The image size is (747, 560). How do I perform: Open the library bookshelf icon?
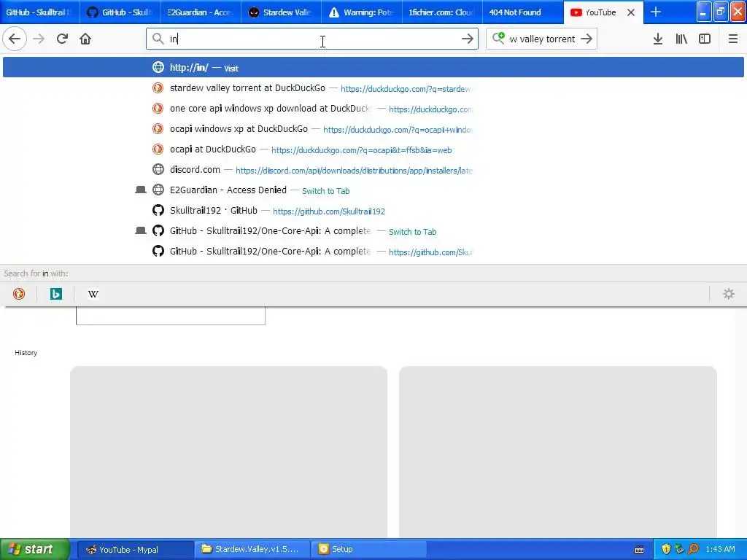click(681, 39)
